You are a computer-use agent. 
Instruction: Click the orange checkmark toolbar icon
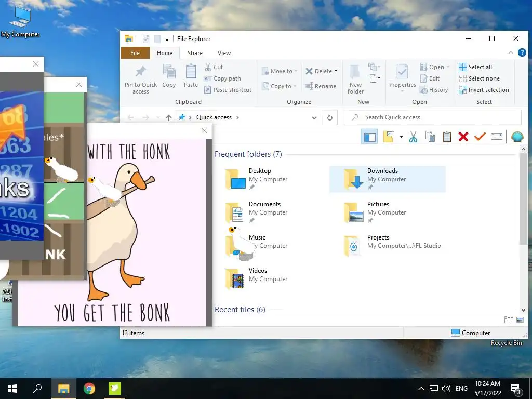click(x=480, y=137)
